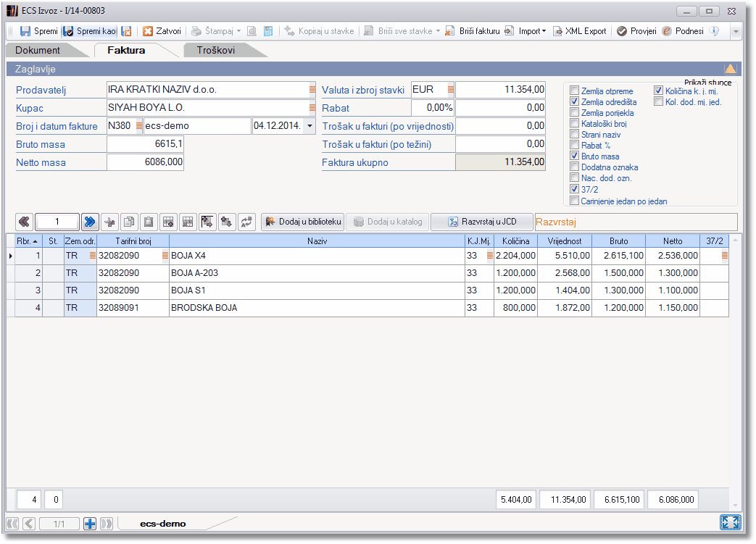This screenshot has width=756, height=544.
Task: Click the orange lookup icon next to Kupac field
Action: pyautogui.click(x=312, y=108)
